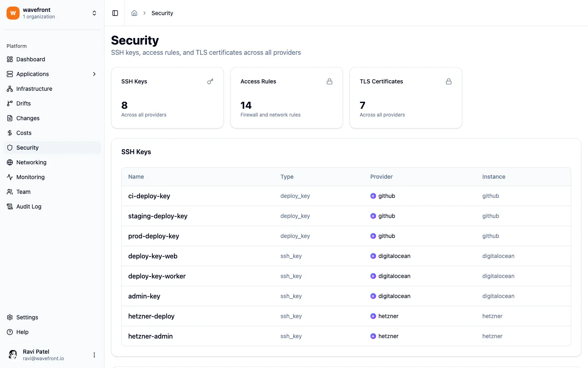Click the lock icon on Access Rules card
Viewport: 588px width, 368px height.
[330, 81]
